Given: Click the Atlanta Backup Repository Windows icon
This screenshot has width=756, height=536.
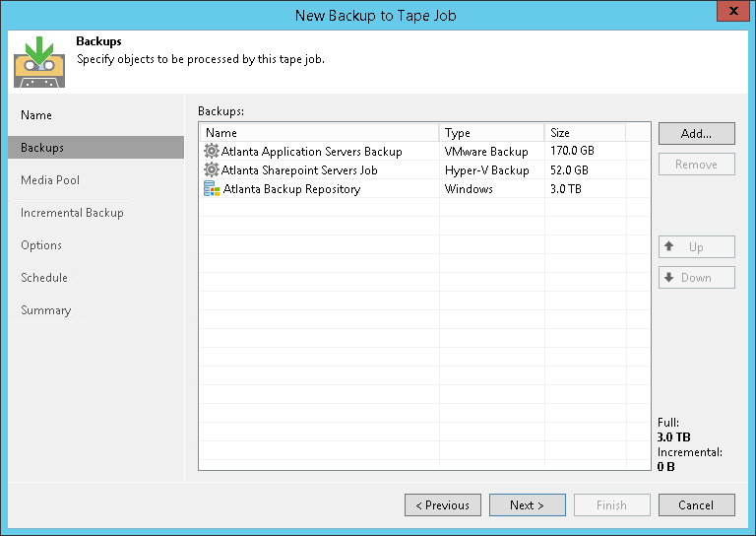Looking at the screenshot, I should coord(212,189).
